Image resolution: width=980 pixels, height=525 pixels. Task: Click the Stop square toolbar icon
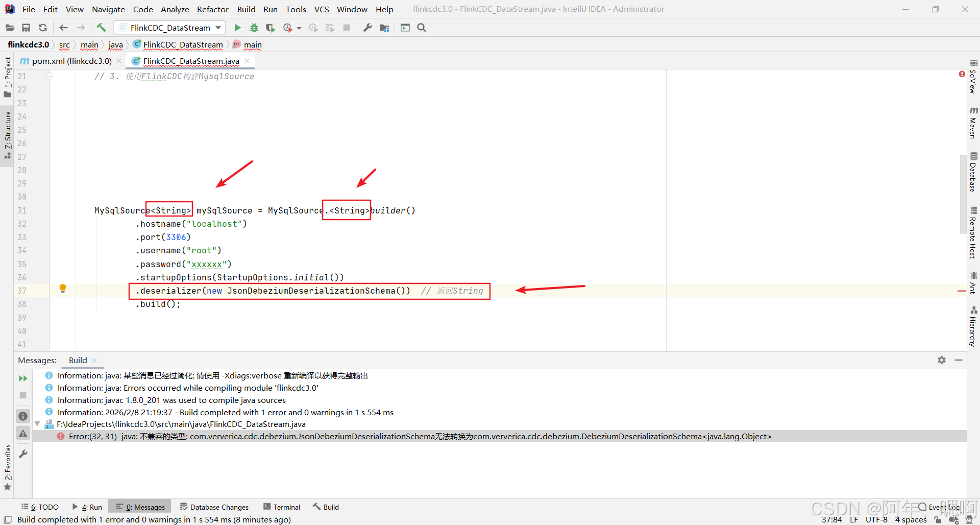click(347, 28)
